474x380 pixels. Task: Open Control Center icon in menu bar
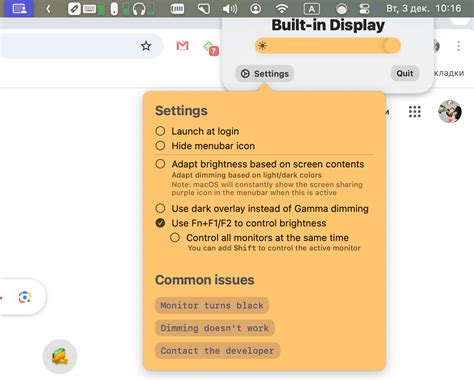[364, 9]
